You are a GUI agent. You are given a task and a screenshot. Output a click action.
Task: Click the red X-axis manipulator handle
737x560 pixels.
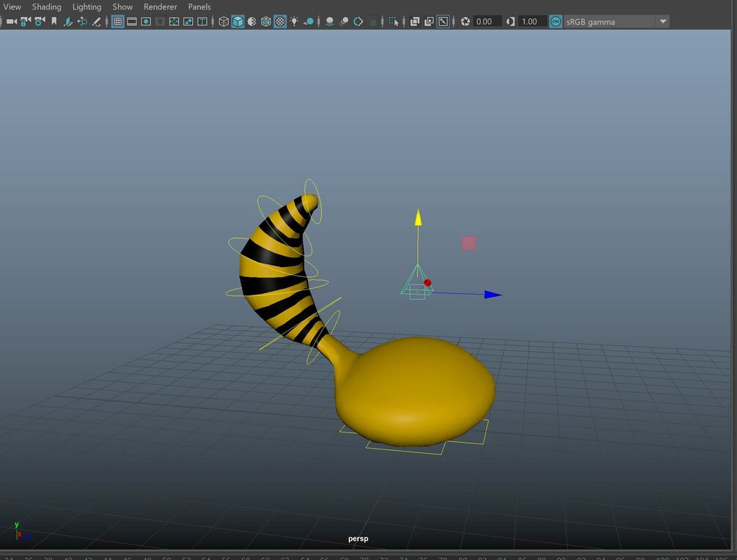[428, 283]
